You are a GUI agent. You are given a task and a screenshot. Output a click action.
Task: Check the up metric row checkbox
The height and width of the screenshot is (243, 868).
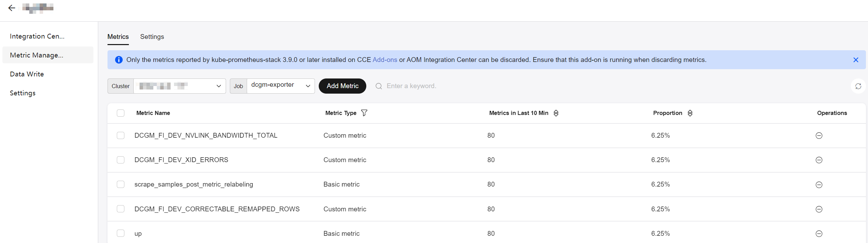121,233
